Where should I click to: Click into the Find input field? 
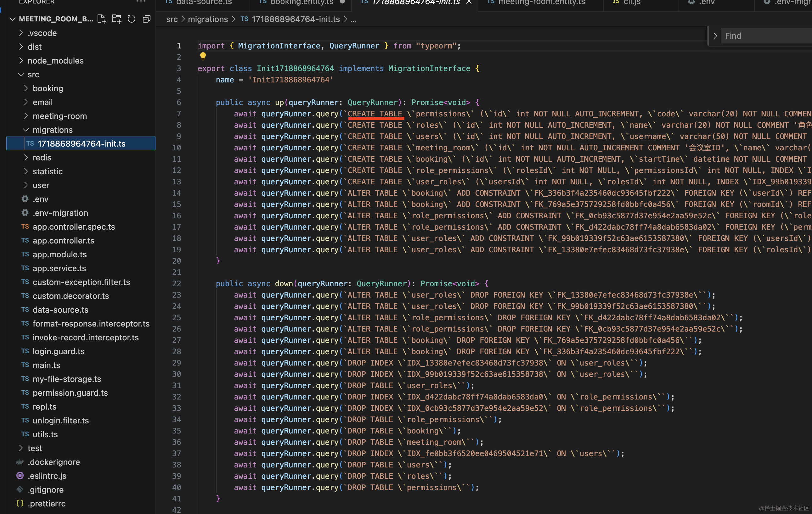[x=765, y=36]
